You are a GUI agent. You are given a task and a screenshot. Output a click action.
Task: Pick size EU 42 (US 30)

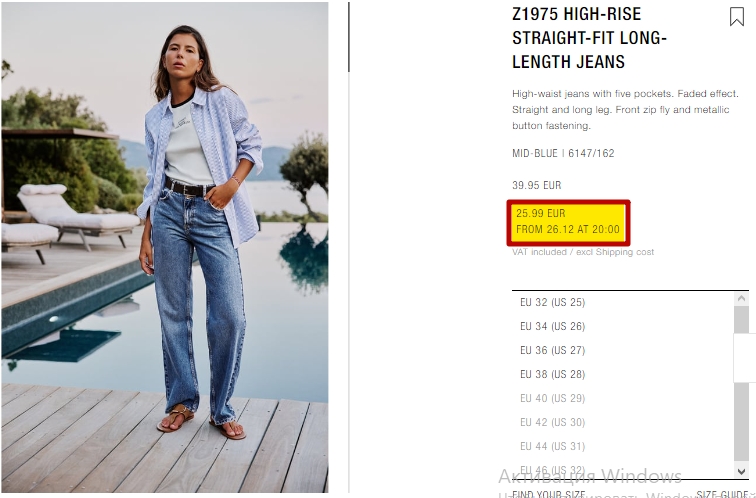click(x=553, y=422)
